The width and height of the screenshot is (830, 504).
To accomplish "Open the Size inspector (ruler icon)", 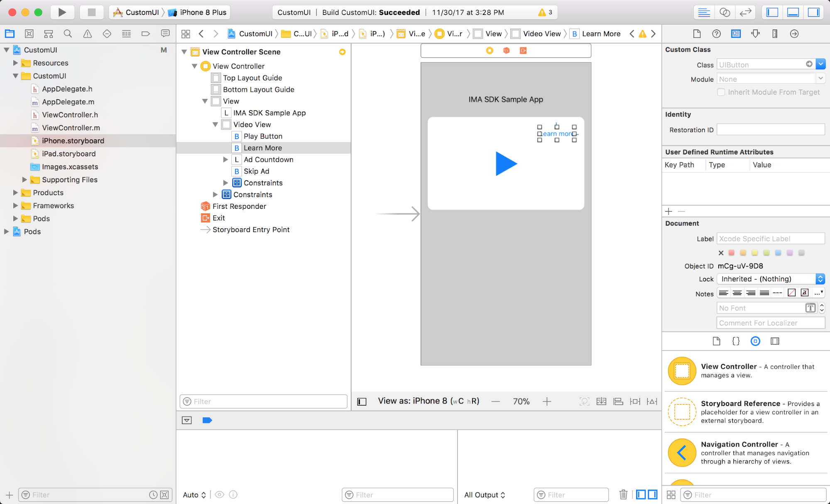I will click(775, 34).
